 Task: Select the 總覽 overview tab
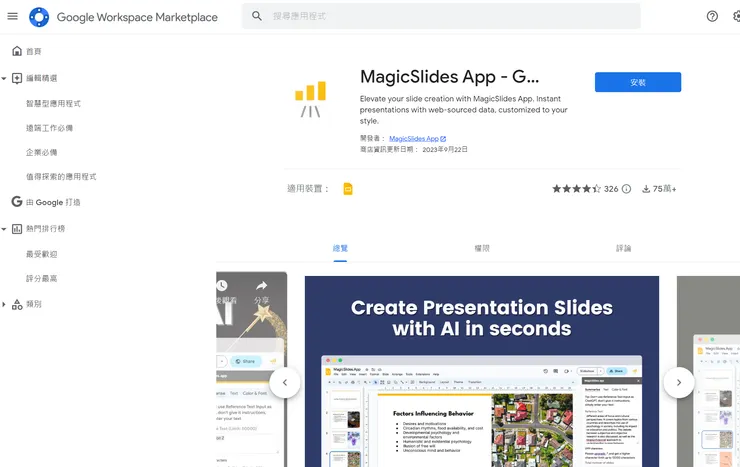pos(340,248)
